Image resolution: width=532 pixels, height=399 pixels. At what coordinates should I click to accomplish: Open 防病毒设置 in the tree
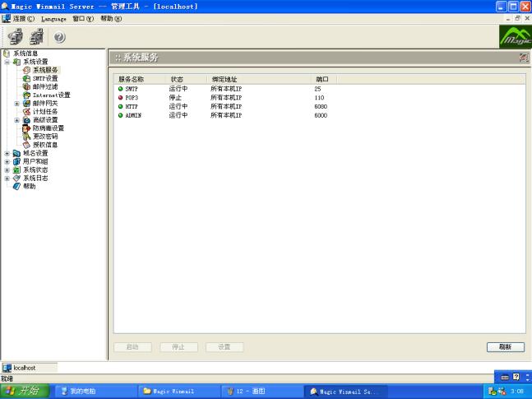click(48, 128)
